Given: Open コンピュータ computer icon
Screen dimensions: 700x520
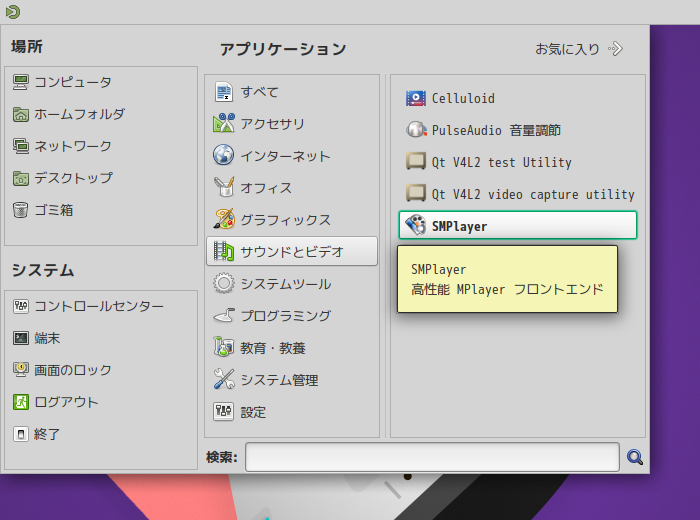Looking at the screenshot, I should coord(21,82).
